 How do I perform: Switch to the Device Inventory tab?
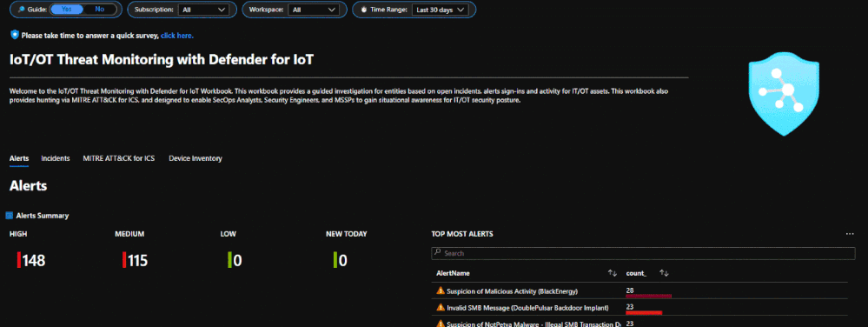(195, 158)
